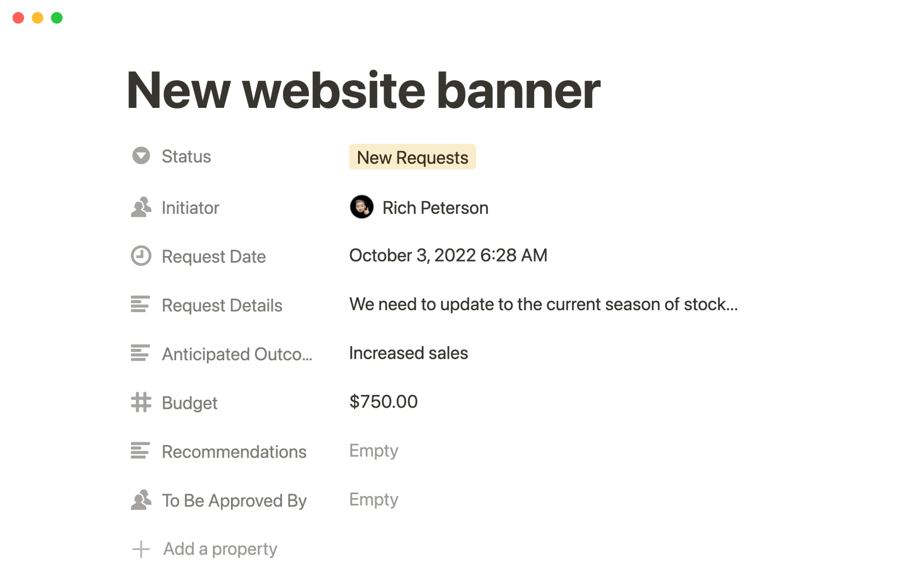The width and height of the screenshot is (924, 578).
Task: Click the Request Date clock icon
Action: point(141,256)
